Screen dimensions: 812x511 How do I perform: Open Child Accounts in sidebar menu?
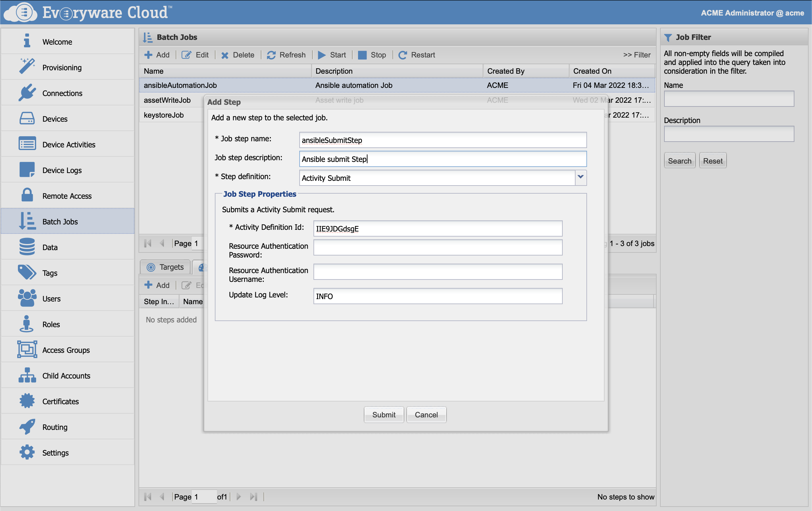66,375
